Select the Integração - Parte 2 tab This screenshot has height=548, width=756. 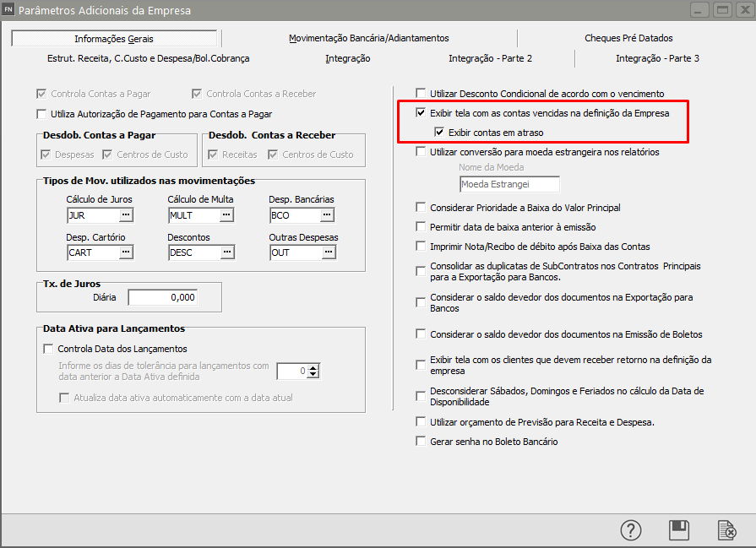tap(490, 58)
